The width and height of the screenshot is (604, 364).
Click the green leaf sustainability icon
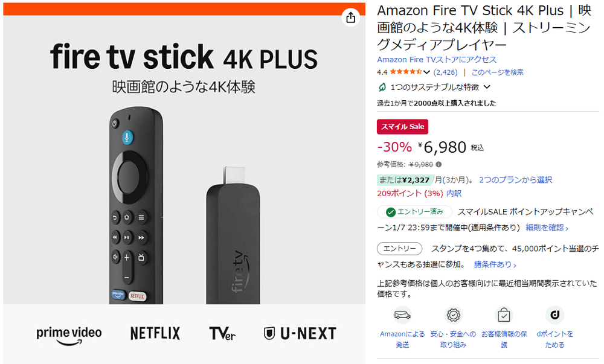[382, 88]
